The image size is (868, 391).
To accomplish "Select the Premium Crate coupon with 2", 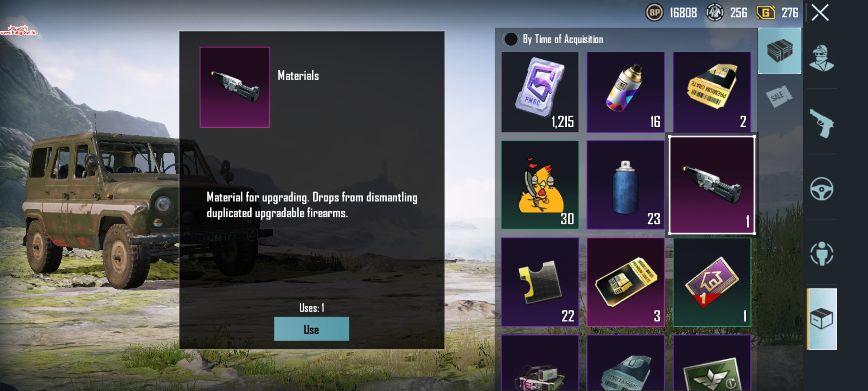I will 712,92.
